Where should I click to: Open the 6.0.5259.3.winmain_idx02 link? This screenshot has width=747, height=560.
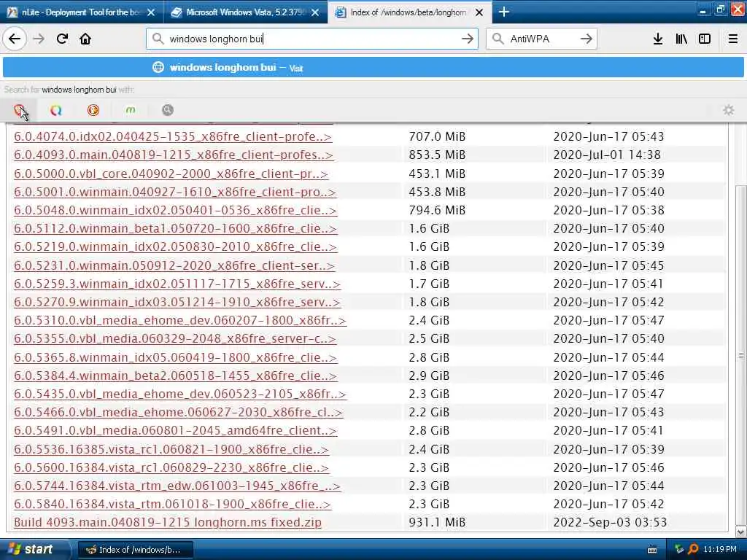coord(177,284)
